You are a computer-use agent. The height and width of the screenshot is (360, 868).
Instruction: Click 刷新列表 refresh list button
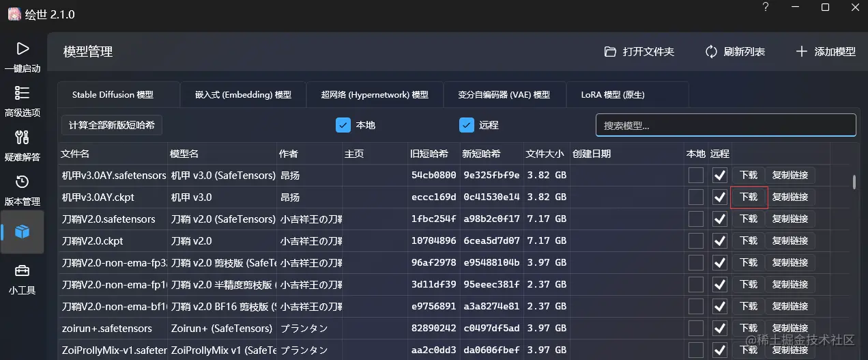735,52
